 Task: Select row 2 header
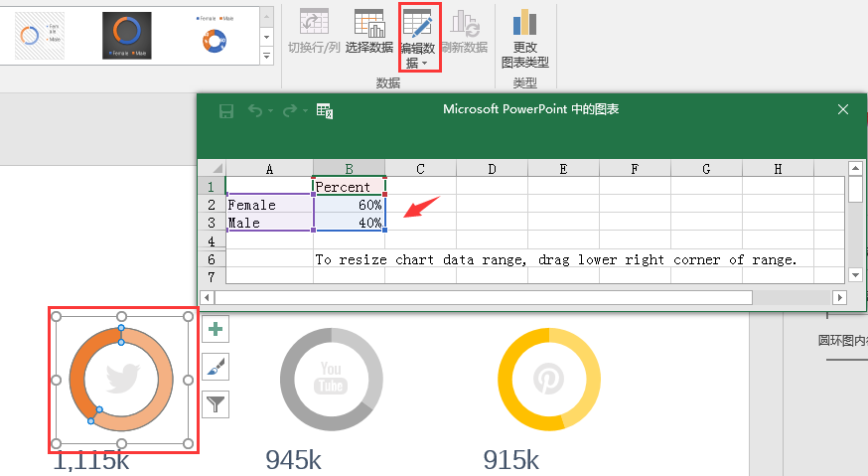212,205
